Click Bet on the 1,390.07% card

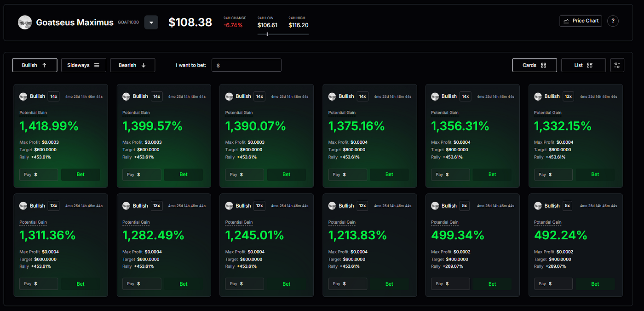pyautogui.click(x=287, y=175)
